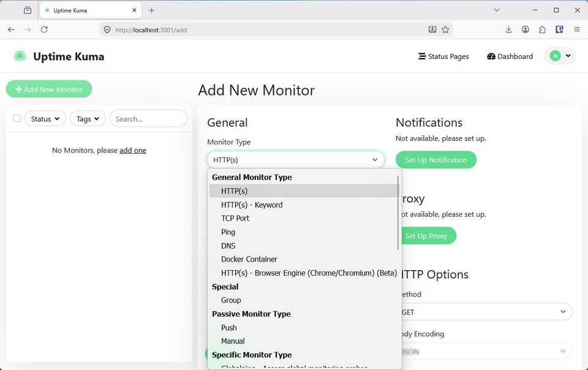Choose Group under Special

[304, 300]
